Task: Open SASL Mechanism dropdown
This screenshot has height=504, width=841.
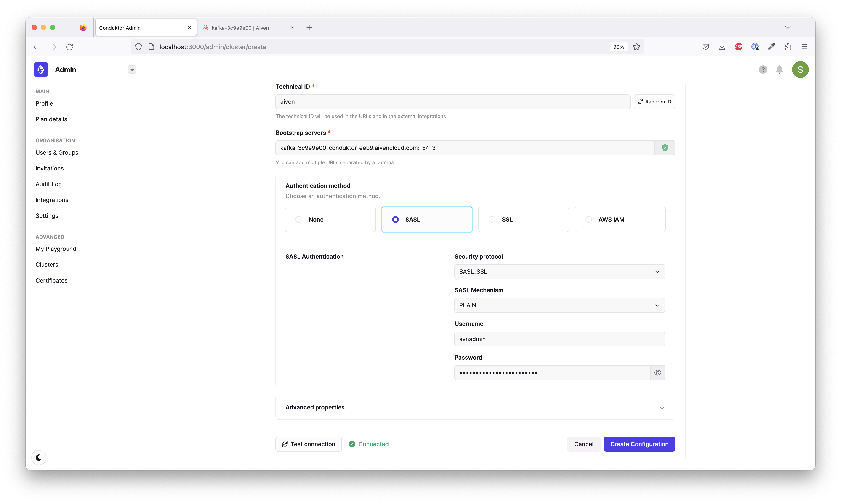Action: [x=559, y=305]
